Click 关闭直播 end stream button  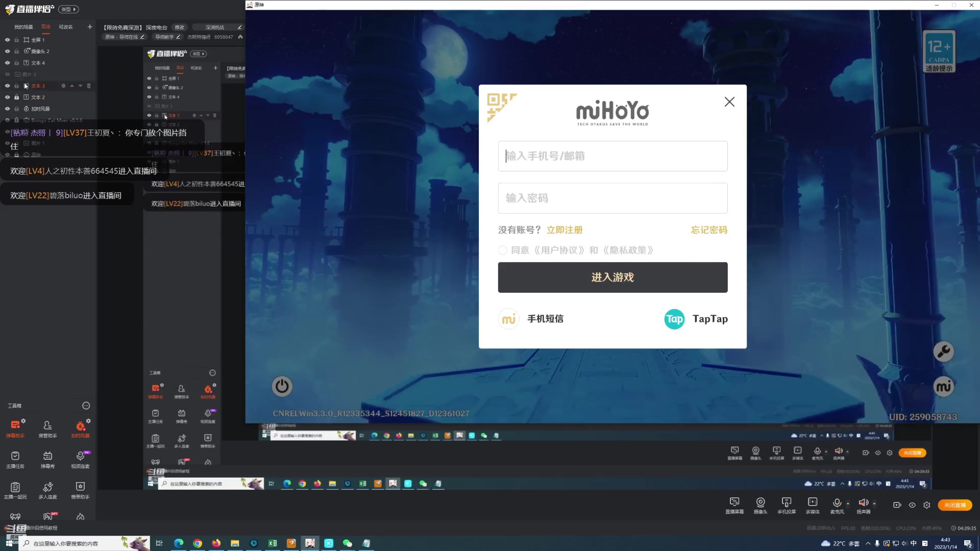[955, 505]
